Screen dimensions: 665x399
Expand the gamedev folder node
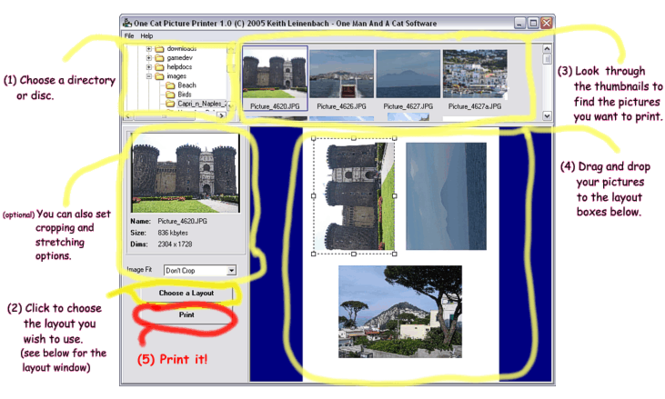pyautogui.click(x=149, y=58)
